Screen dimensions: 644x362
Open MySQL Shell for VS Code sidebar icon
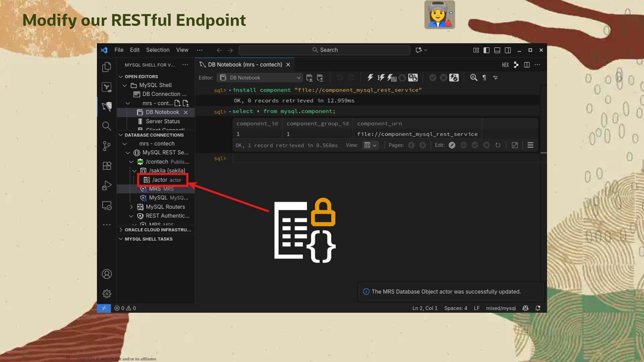coord(107,107)
